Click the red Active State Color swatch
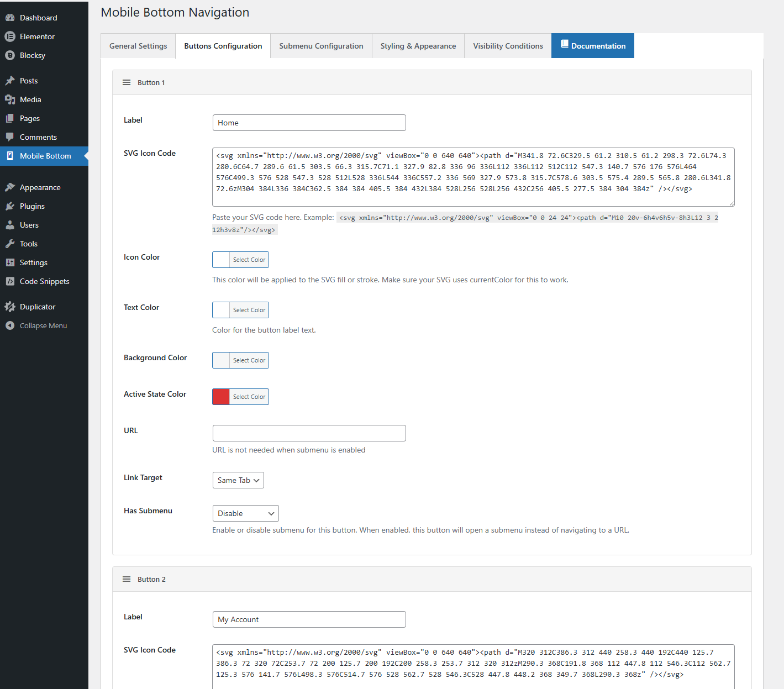 [222, 397]
